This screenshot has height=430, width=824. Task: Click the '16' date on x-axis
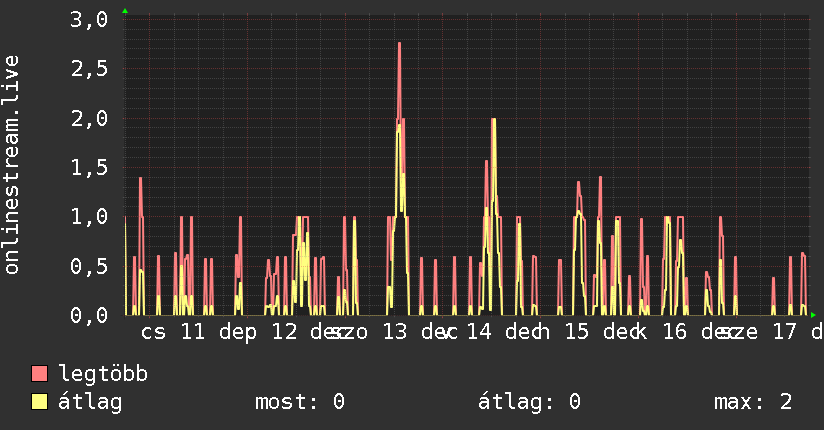[x=674, y=332]
